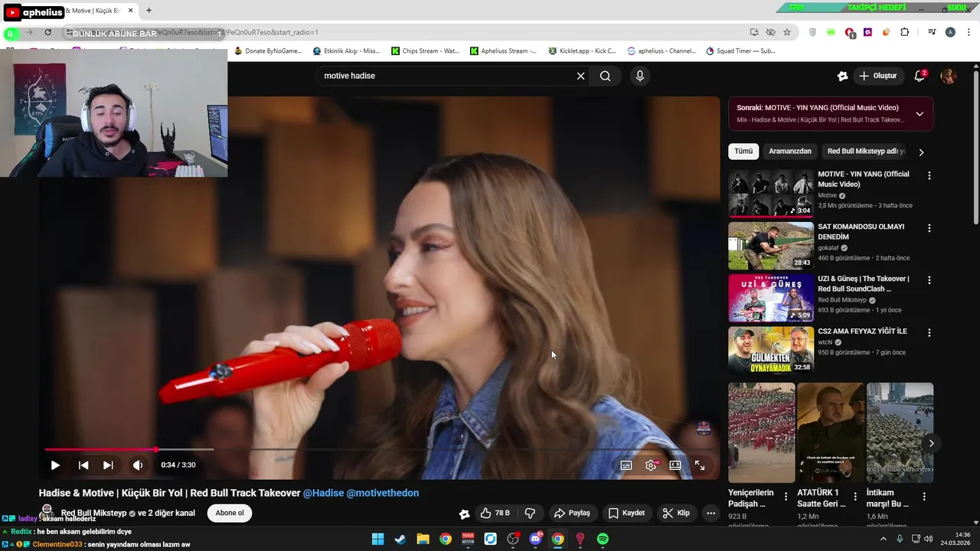Bookmark this page with star

tap(787, 32)
